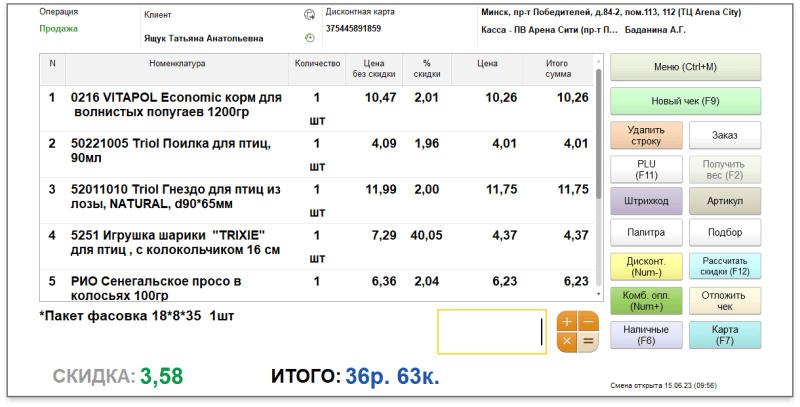Click the Комб. опл. (Num+) button

(646, 301)
